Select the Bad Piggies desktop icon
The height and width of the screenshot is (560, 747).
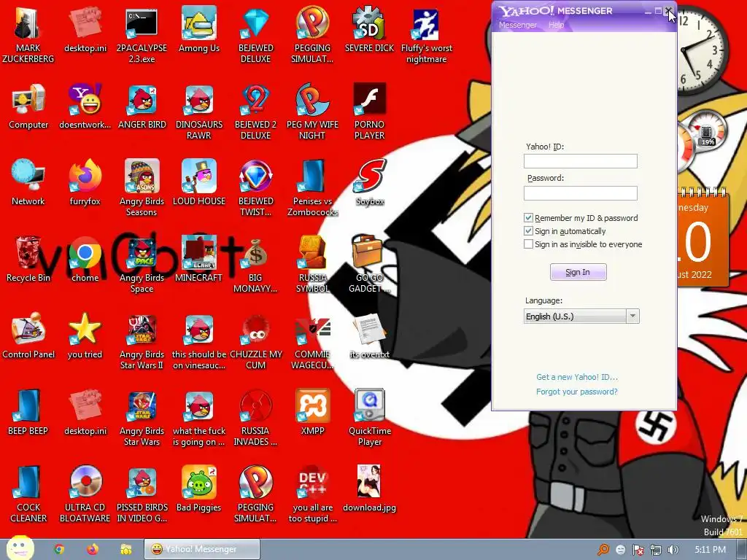click(x=198, y=489)
